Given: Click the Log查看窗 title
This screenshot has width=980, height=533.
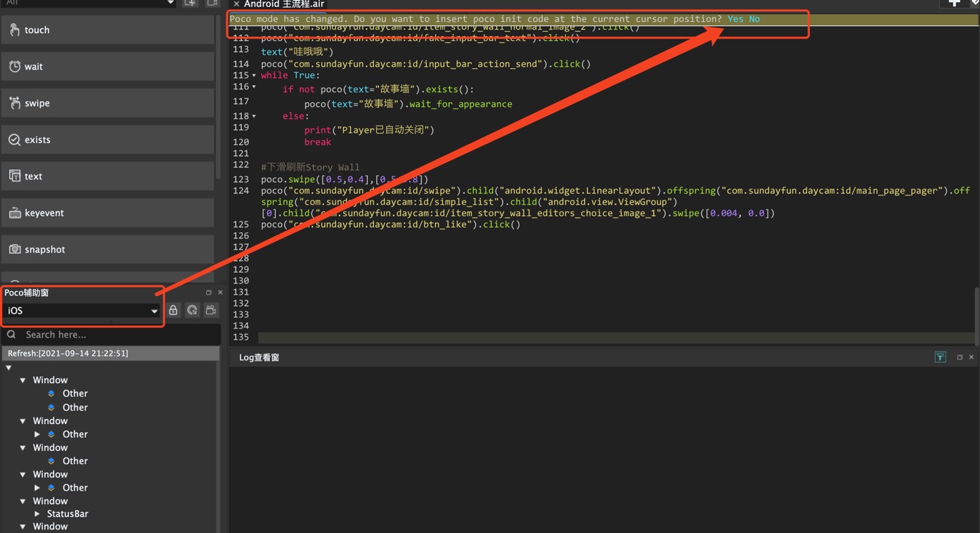Looking at the screenshot, I should [x=259, y=357].
